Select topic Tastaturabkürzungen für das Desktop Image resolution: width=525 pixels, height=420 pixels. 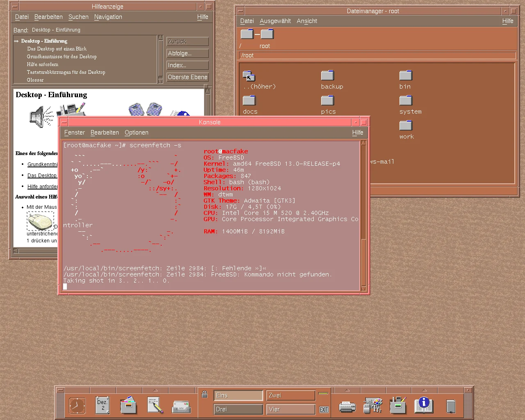[66, 72]
